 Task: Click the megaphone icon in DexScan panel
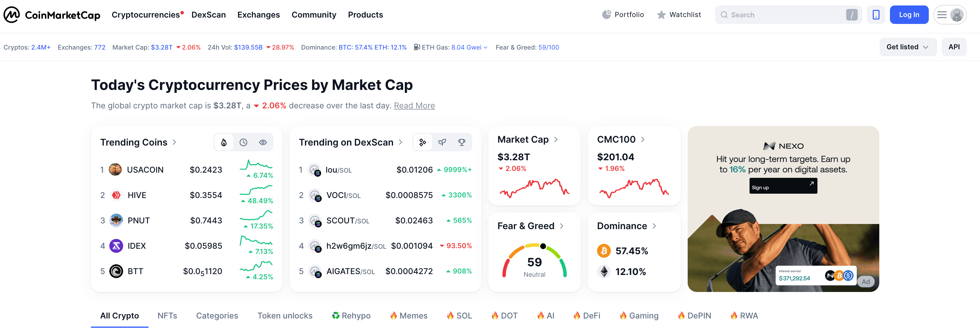tap(442, 142)
